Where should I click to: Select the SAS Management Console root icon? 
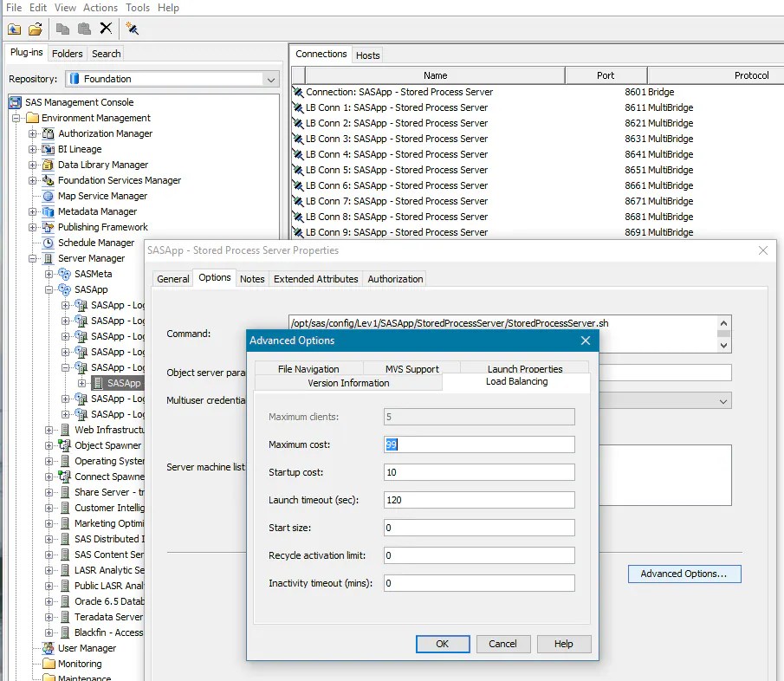[x=15, y=102]
